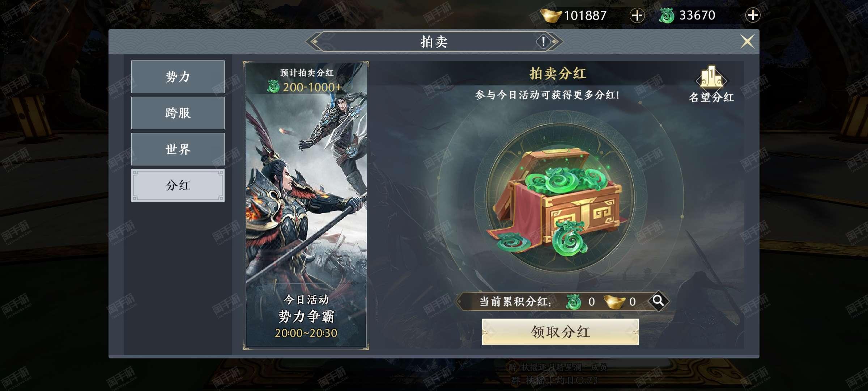Click the magnifier beside 当前累积分红
This screenshot has height=391, width=868.
pos(658,301)
